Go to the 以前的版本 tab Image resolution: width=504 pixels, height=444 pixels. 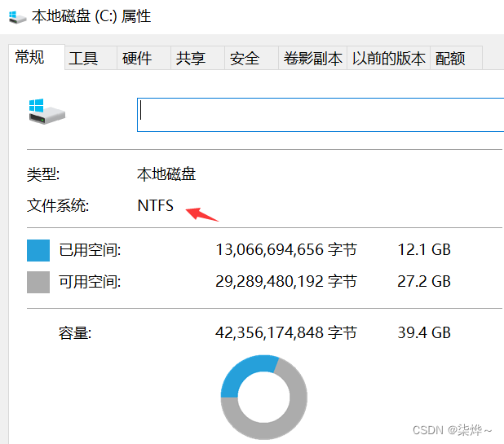(389, 58)
